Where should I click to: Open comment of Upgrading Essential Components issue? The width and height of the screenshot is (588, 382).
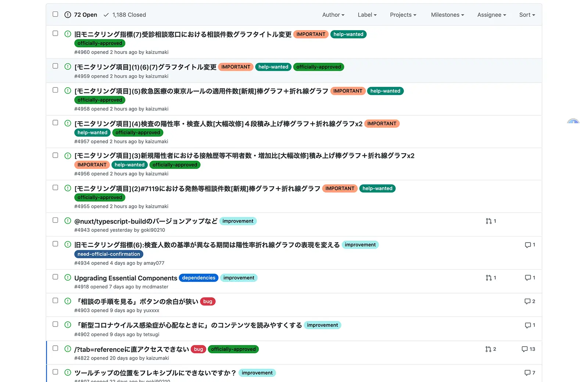[x=530, y=278]
